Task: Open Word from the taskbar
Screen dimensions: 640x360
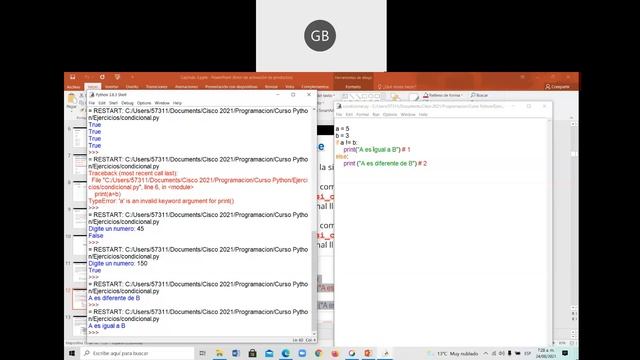Action: click(236, 353)
